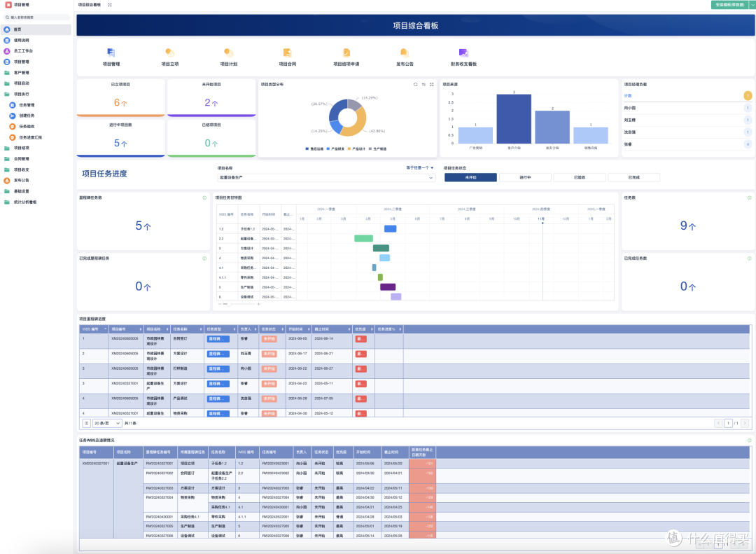Select the 已验收 task status filter
This screenshot has height=554, width=756.
tap(580, 178)
